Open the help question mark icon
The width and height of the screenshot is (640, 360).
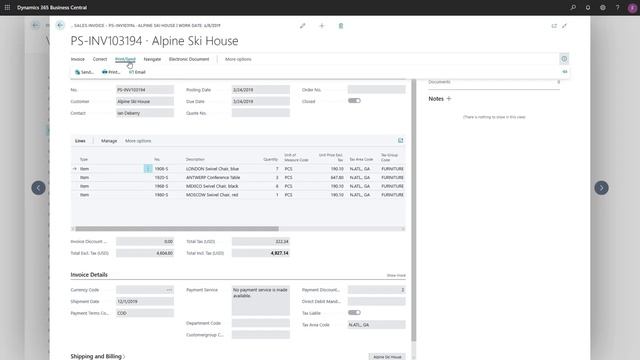(x=617, y=7)
